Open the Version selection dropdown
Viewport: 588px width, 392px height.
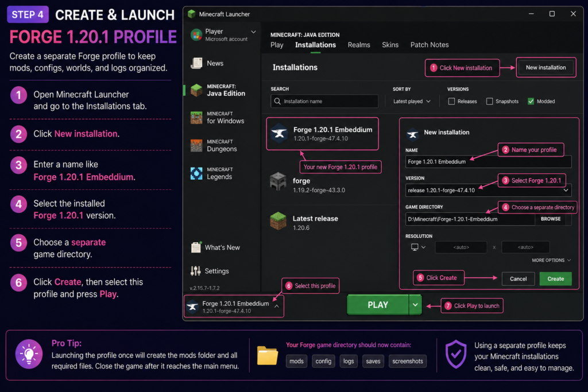pyautogui.click(x=488, y=191)
